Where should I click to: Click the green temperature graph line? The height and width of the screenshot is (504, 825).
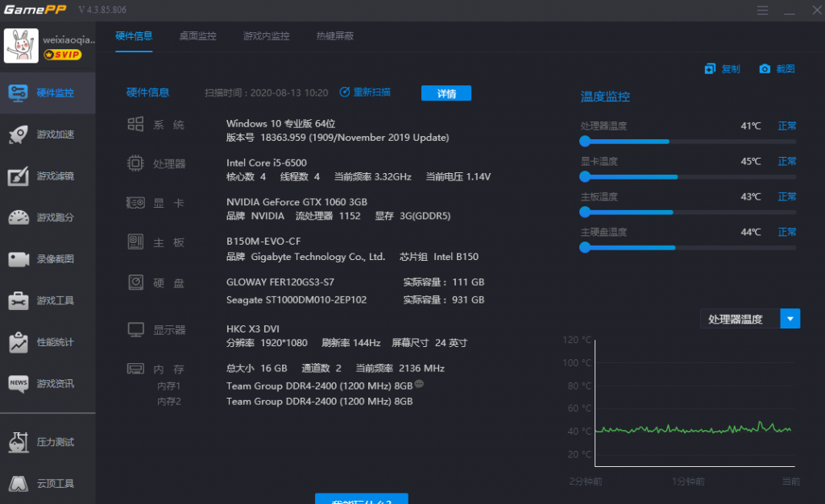click(694, 430)
